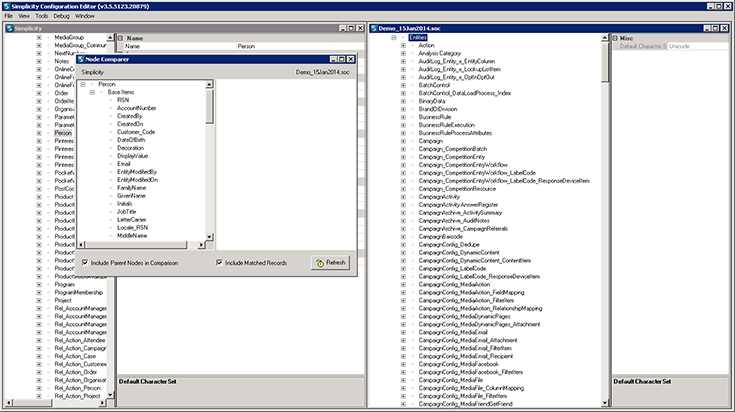735x412 pixels.
Task: Select DateOfBirth in Node Comparer tree
Action: point(131,140)
